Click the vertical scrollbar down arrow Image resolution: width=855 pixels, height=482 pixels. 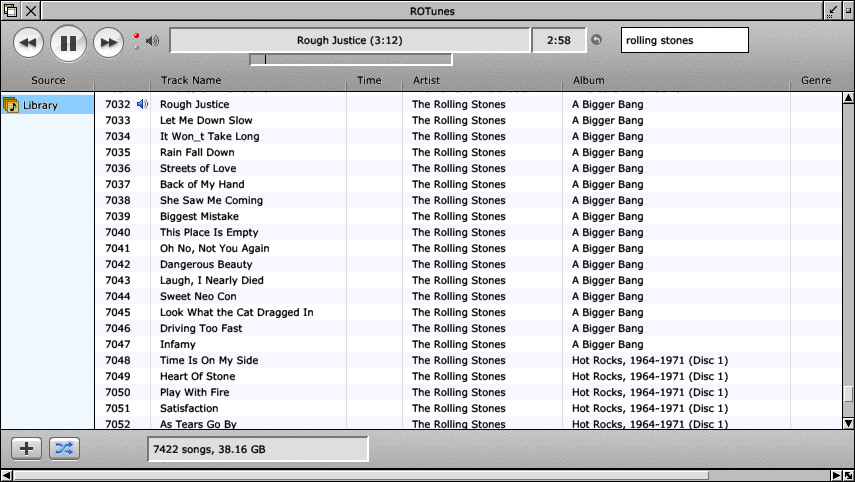pyautogui.click(x=848, y=423)
